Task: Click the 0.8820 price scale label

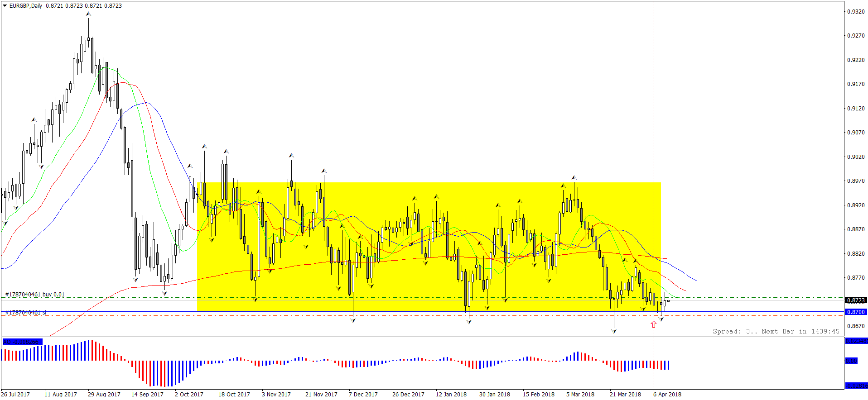Action: 856,254
